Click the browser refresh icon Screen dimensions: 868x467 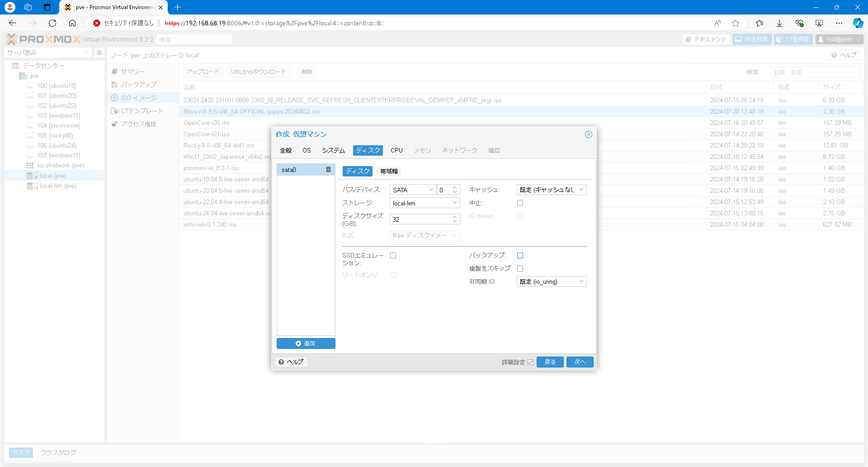click(52, 23)
